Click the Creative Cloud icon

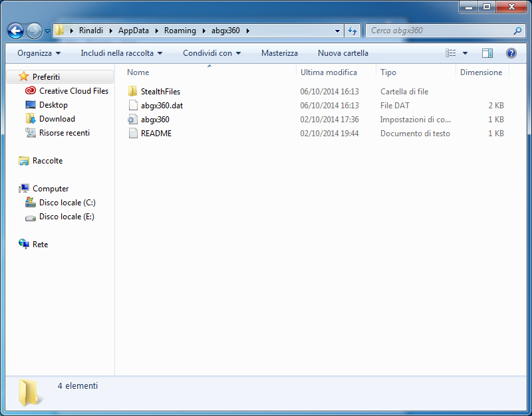[x=31, y=90]
